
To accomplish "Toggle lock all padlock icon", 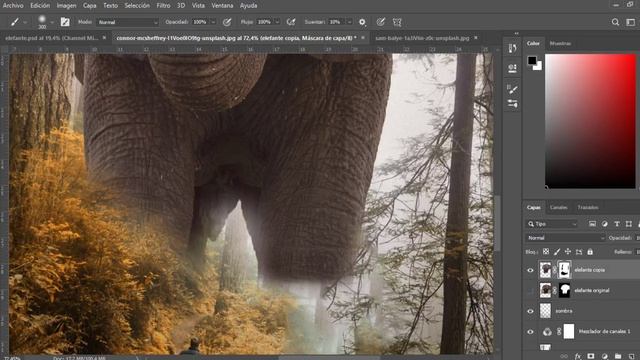I will [590, 252].
